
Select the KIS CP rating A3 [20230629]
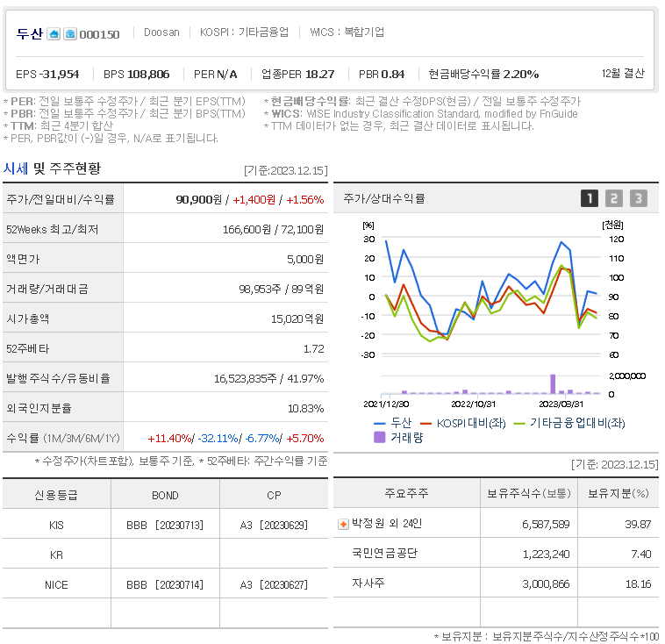(274, 526)
